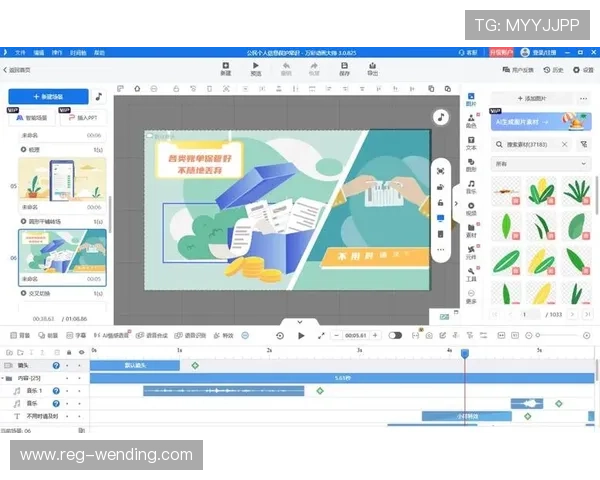Image resolution: width=600 pixels, height=480 pixels.
Task: Click the 保存 (Save) toolbar icon
Action: coord(344,68)
